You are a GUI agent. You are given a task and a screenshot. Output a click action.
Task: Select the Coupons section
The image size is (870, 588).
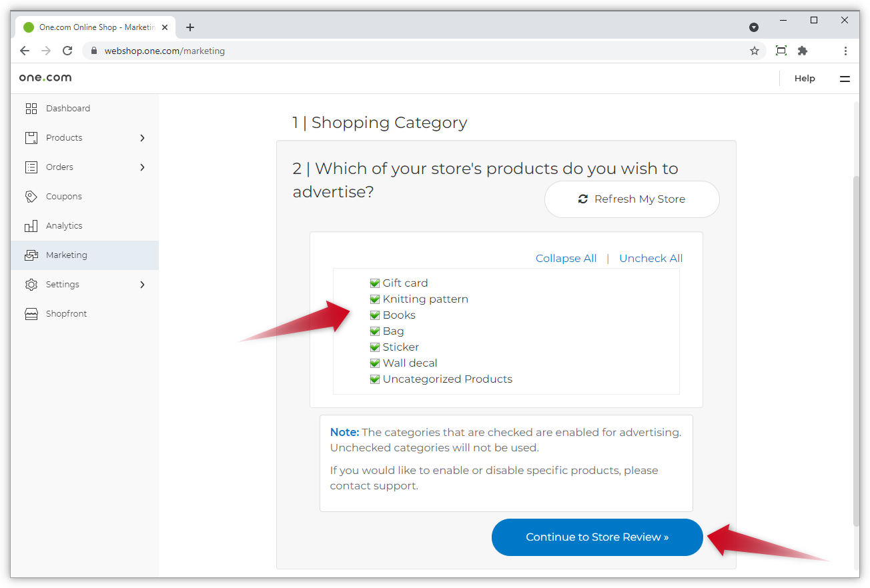(63, 196)
